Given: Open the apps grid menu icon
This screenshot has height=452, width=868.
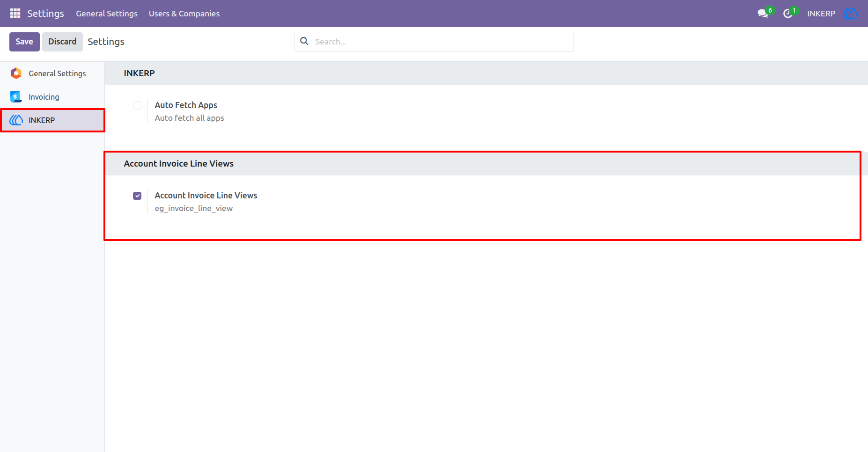Looking at the screenshot, I should point(15,14).
